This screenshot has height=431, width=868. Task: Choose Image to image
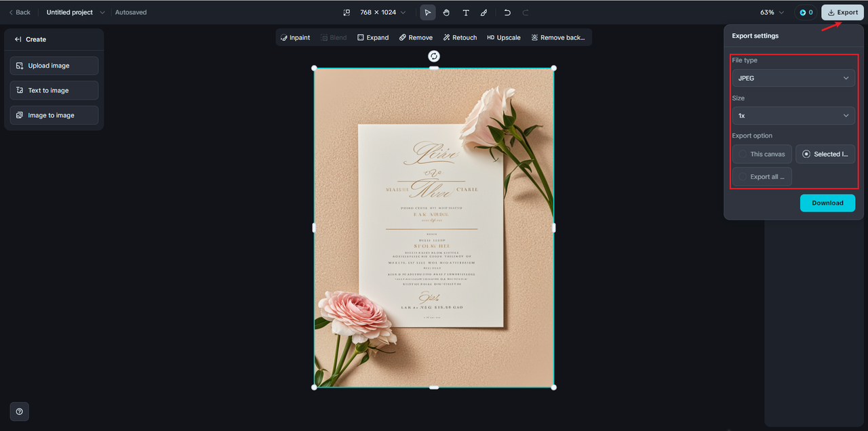click(54, 115)
